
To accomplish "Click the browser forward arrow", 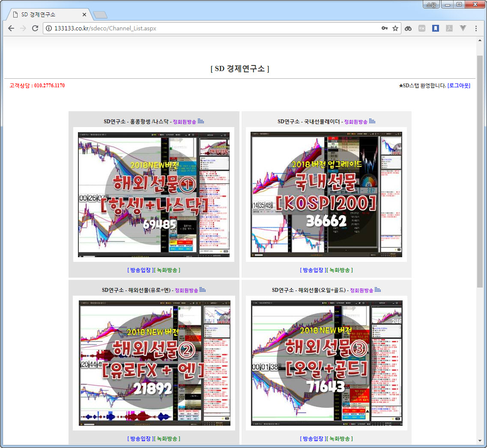I will pyautogui.click(x=23, y=28).
